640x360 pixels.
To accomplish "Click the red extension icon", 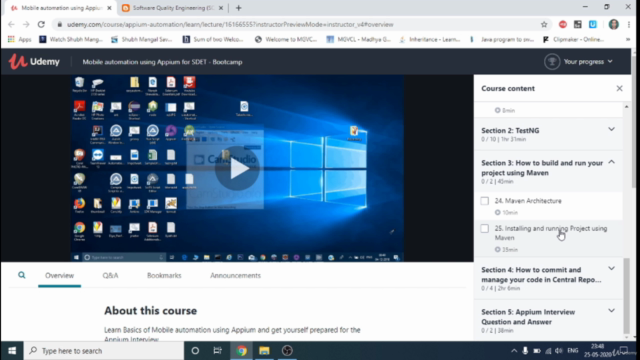I will click(562, 24).
